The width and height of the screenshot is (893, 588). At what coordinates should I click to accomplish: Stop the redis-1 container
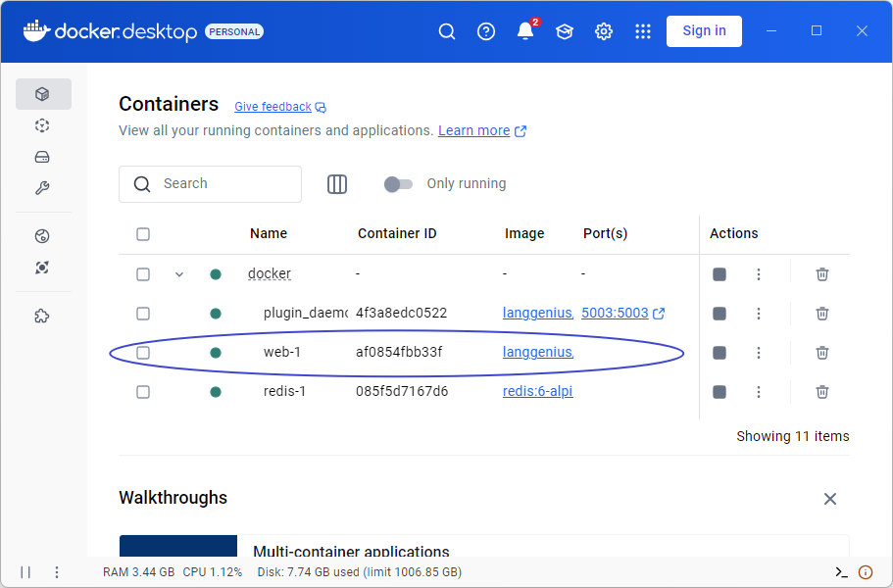(719, 392)
